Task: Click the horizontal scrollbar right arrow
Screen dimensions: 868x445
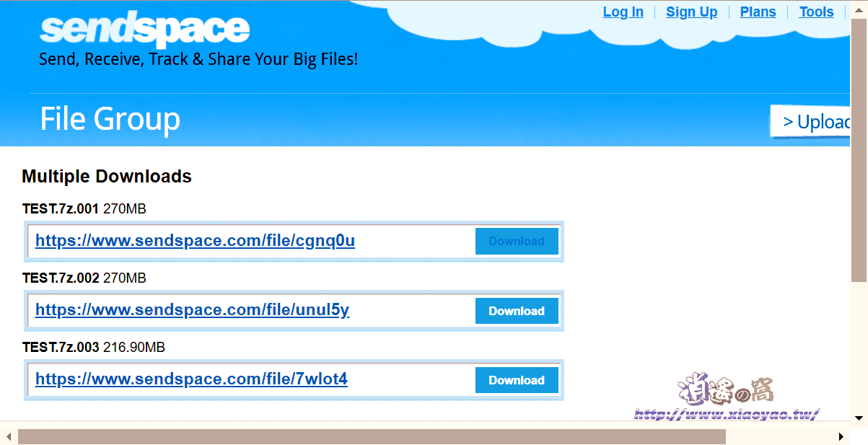Action: point(841,436)
